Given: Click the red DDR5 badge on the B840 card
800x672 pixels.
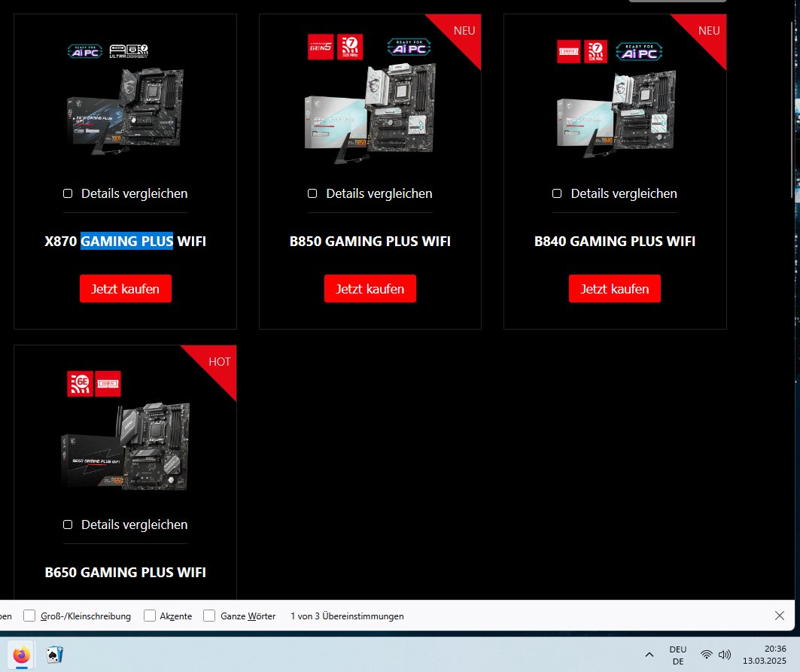Looking at the screenshot, I should [568, 51].
